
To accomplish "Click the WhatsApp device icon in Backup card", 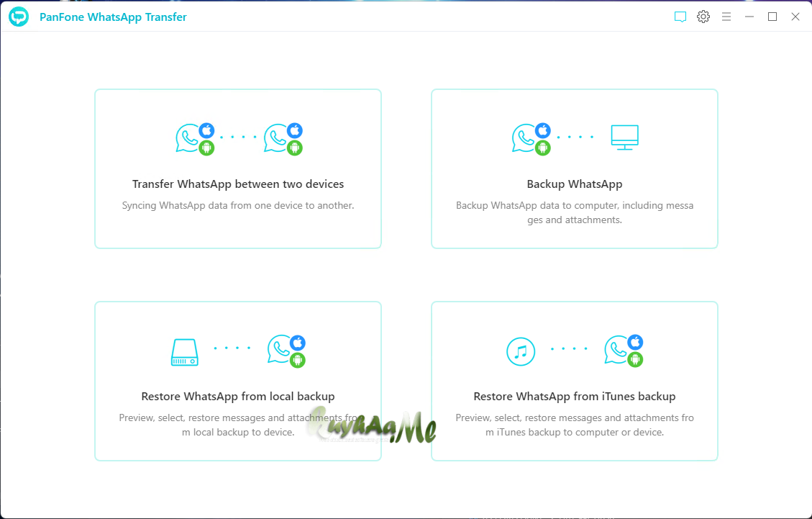I will pos(532,139).
